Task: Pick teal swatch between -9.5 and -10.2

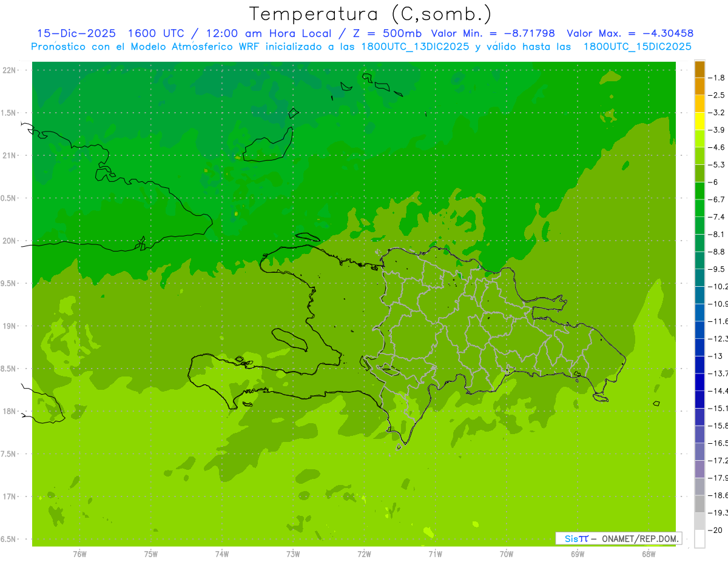Action: coord(699,278)
